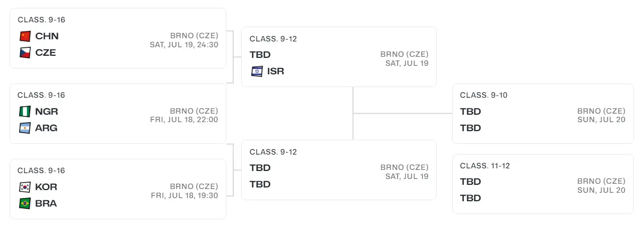This screenshot has width=644, height=231.
Task: Click the Brazil flag icon
Action: (x=25, y=203)
